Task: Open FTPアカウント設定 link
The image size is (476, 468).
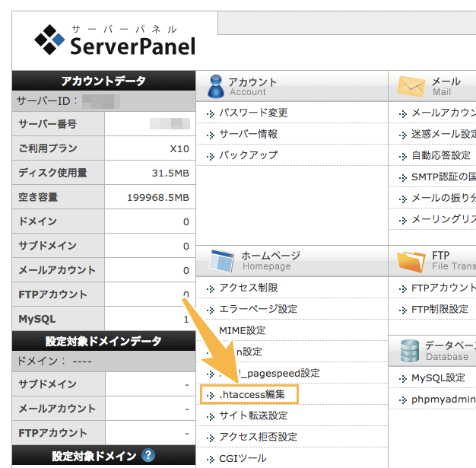Action: point(443,288)
